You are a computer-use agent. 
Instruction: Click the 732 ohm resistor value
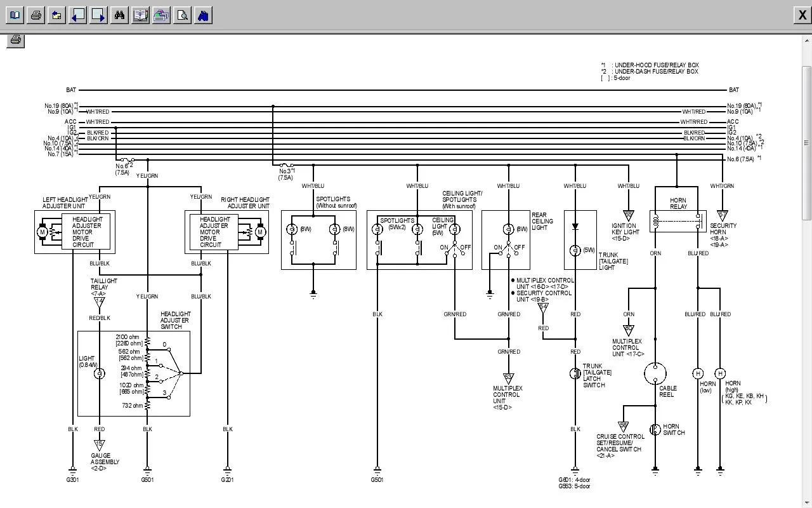pos(132,405)
